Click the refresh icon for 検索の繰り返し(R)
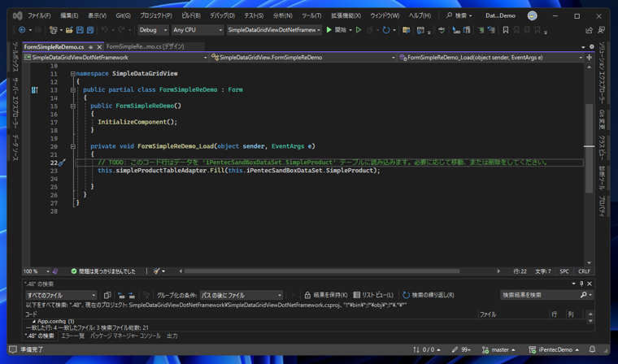618x364 pixels. [406, 295]
